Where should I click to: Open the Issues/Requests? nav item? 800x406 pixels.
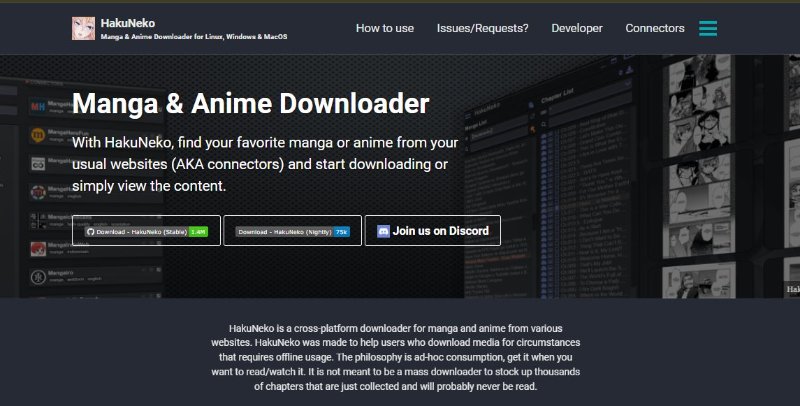click(x=482, y=28)
